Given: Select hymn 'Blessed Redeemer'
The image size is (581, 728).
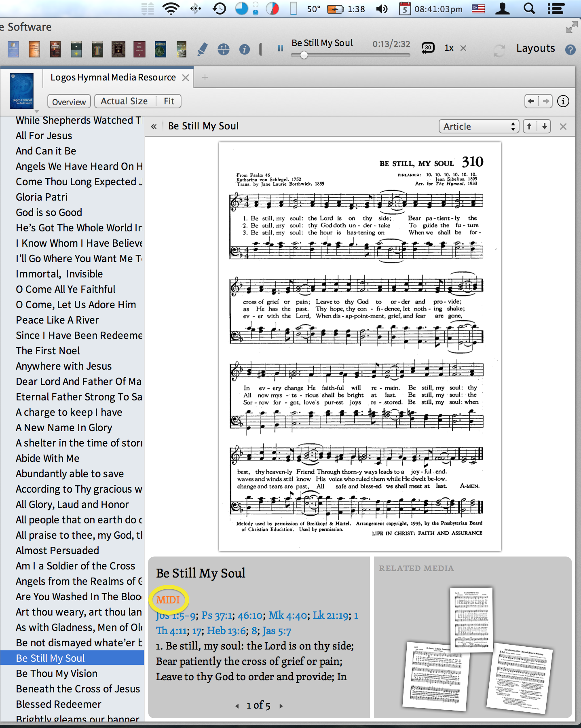Looking at the screenshot, I should tap(59, 704).
